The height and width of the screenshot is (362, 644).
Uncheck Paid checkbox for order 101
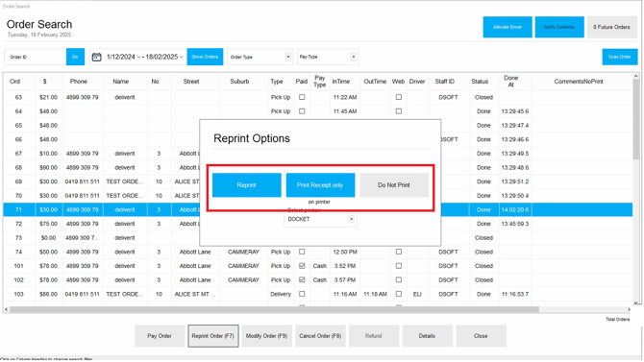pos(302,266)
